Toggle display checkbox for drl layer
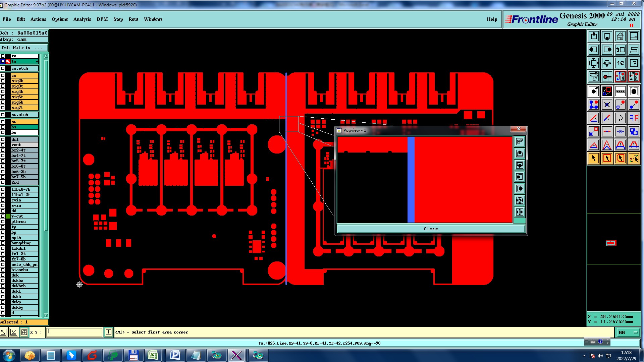The width and height of the screenshot is (644, 362). coord(3,139)
